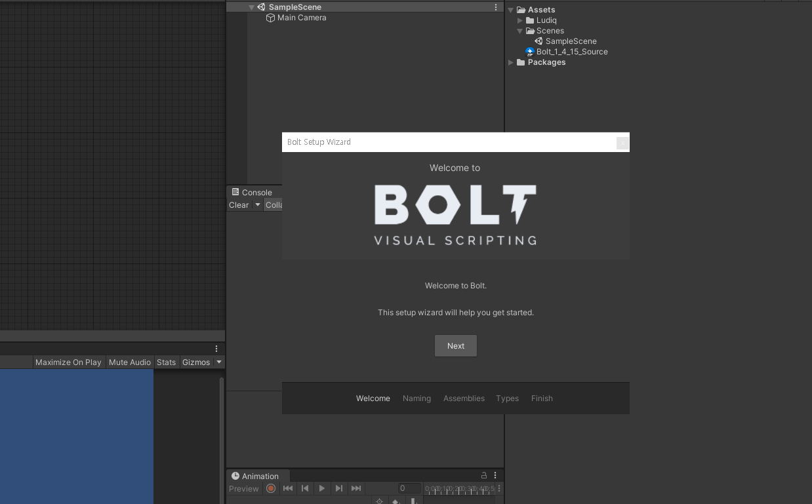
Task: Click the SampleScene Unity icon in hierarchy
Action: tap(261, 7)
